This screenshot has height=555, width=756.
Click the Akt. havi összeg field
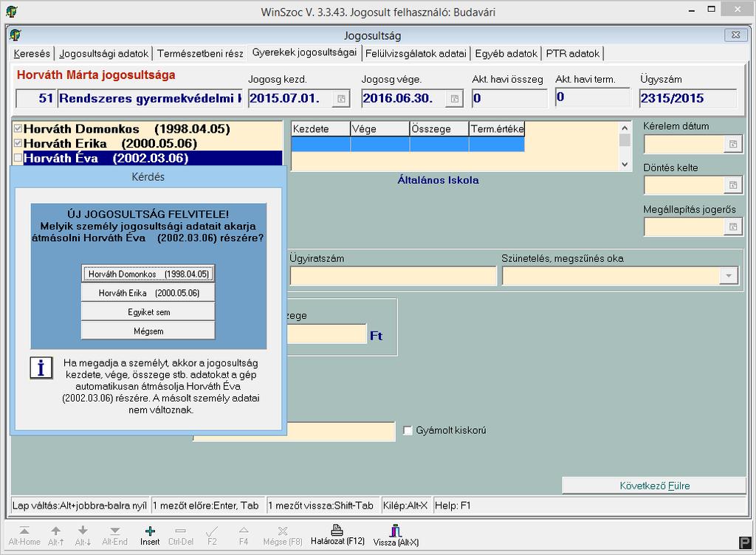[x=509, y=98]
